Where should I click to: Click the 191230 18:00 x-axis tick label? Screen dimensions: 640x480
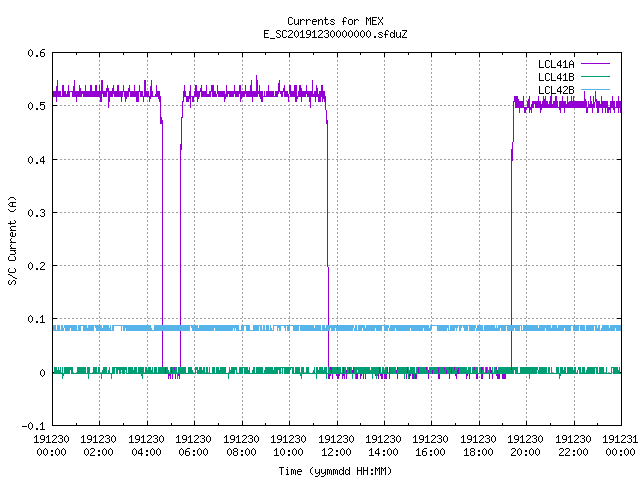[x=478, y=446]
